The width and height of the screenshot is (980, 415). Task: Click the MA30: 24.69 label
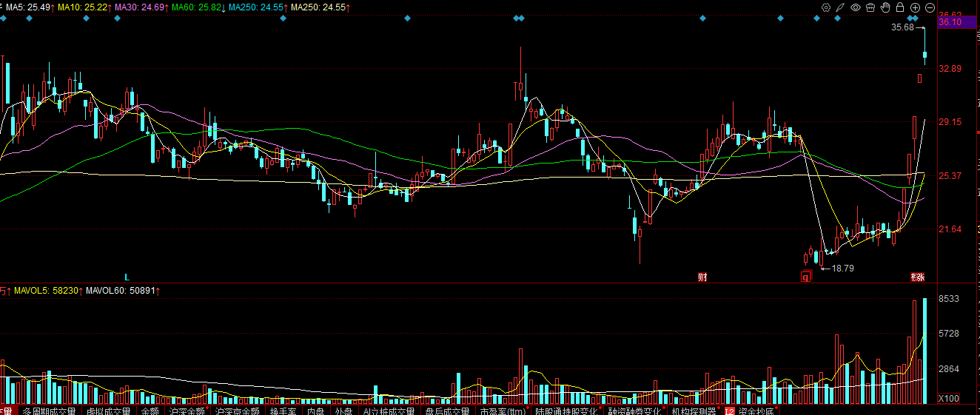coord(141,7)
